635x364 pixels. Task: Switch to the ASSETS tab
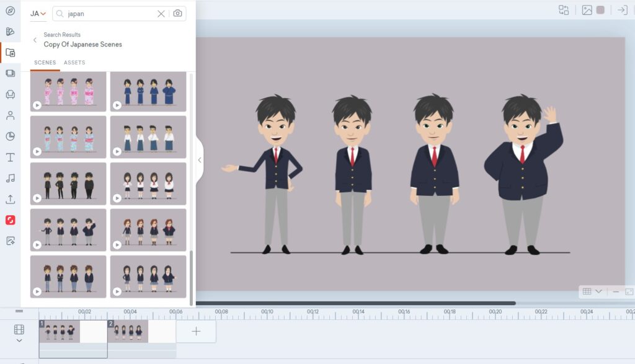click(74, 63)
